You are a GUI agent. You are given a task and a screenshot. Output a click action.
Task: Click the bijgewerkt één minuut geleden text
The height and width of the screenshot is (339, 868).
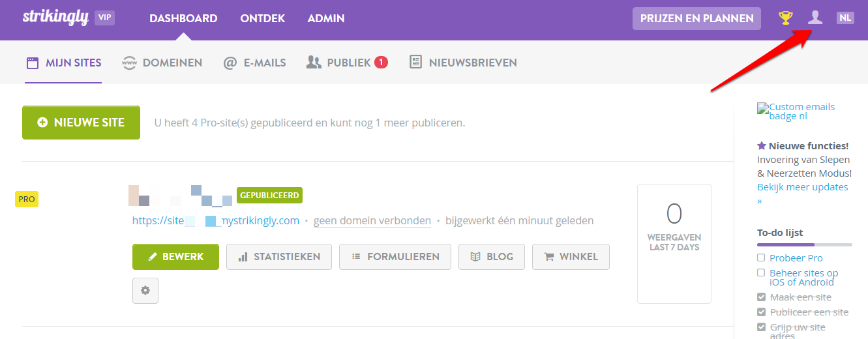click(520, 220)
